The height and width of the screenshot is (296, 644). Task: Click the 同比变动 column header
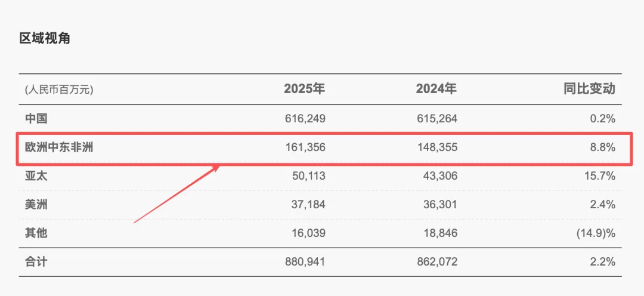click(x=589, y=90)
